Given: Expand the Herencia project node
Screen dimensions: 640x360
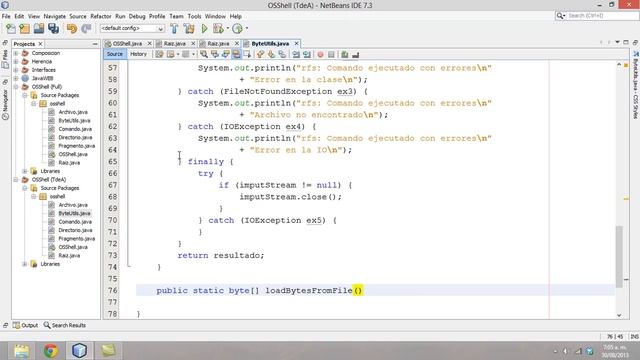Looking at the screenshot, I should 16,62.
